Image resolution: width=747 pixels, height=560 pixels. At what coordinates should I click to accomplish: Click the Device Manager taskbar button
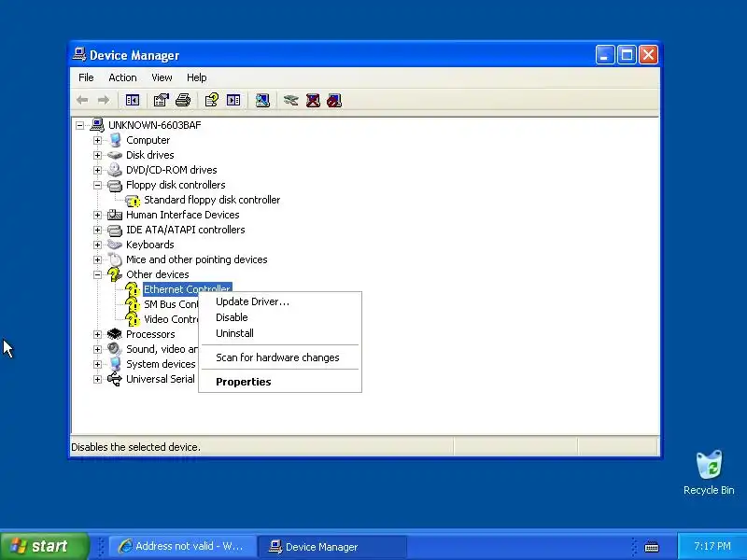[332, 547]
